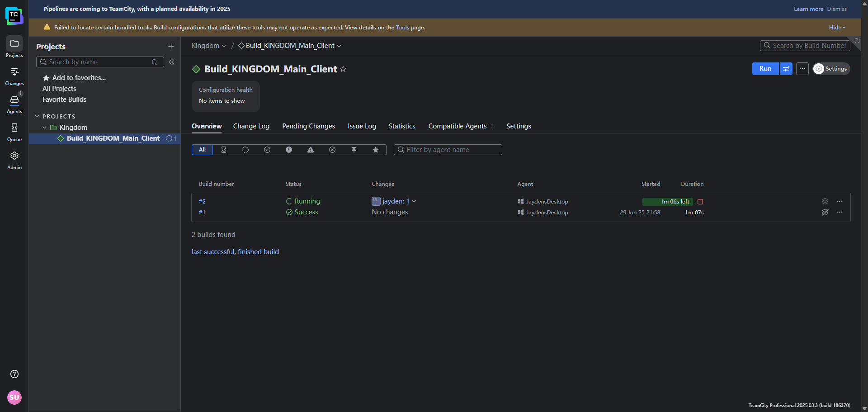Open build #2 link

(x=202, y=201)
